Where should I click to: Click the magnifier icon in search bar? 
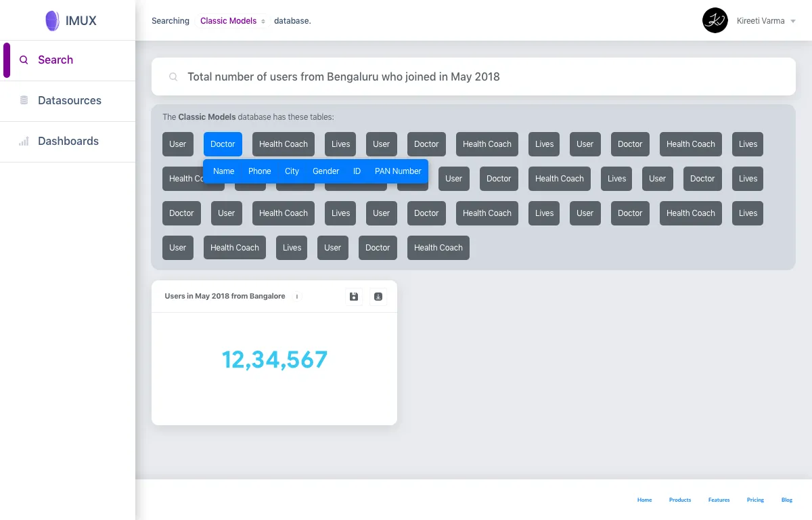[x=173, y=77]
